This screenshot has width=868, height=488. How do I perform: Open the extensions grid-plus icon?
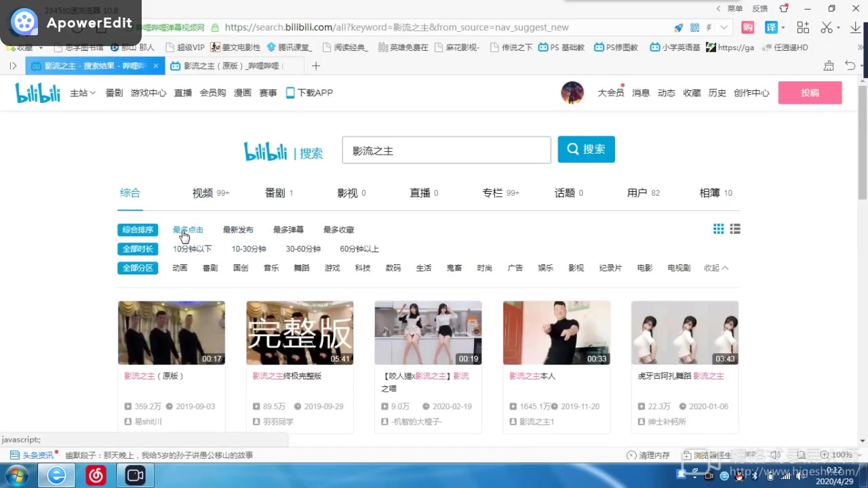pyautogui.click(x=803, y=28)
